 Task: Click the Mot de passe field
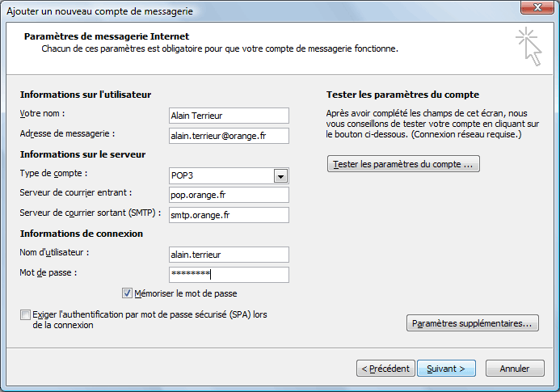click(229, 275)
